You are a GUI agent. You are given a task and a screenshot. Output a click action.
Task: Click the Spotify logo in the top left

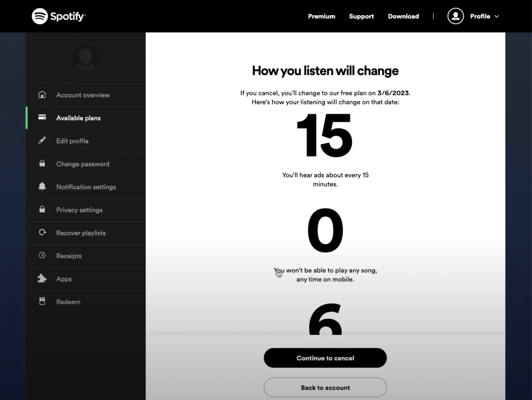click(x=58, y=16)
